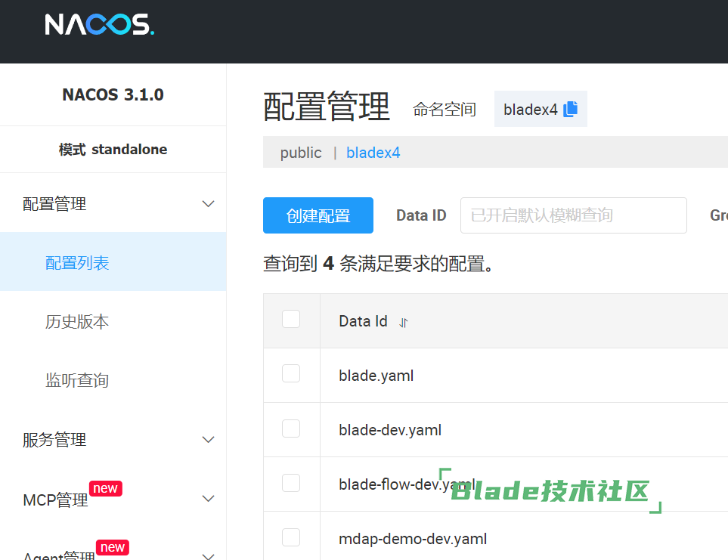Click the 'new' badge on MCP管理

pyautogui.click(x=105, y=488)
